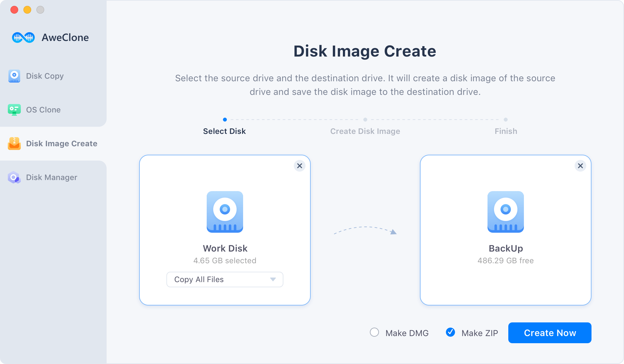Screen dimensions: 624x364
Task: Click the 486.29 GB free text
Action: pos(506,261)
